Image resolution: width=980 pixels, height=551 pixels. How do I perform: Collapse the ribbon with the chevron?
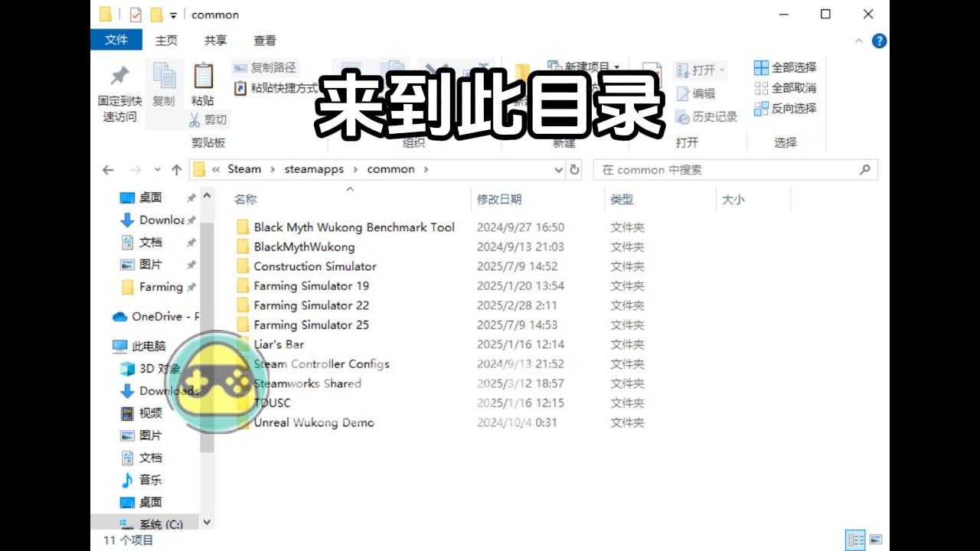pos(858,41)
